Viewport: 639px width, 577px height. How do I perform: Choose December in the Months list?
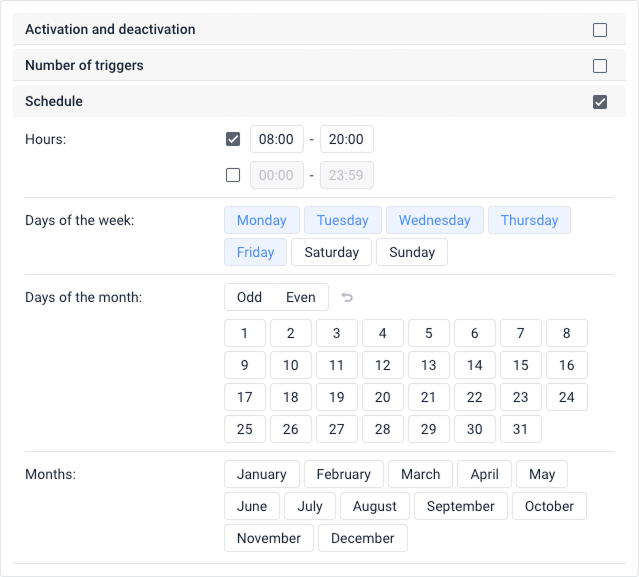[362, 538]
